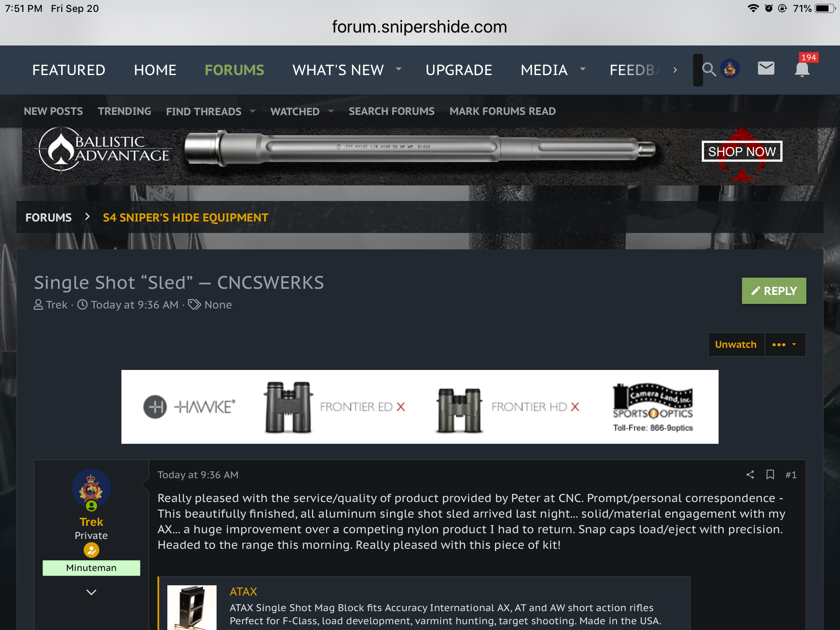View New Posts
This screenshot has width=840, height=630.
pos(53,111)
